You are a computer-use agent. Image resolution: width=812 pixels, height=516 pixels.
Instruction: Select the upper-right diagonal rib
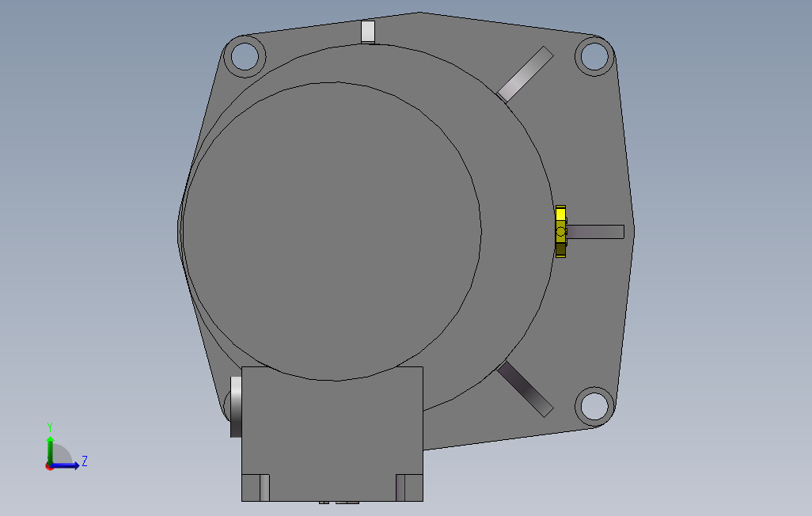tap(525, 74)
